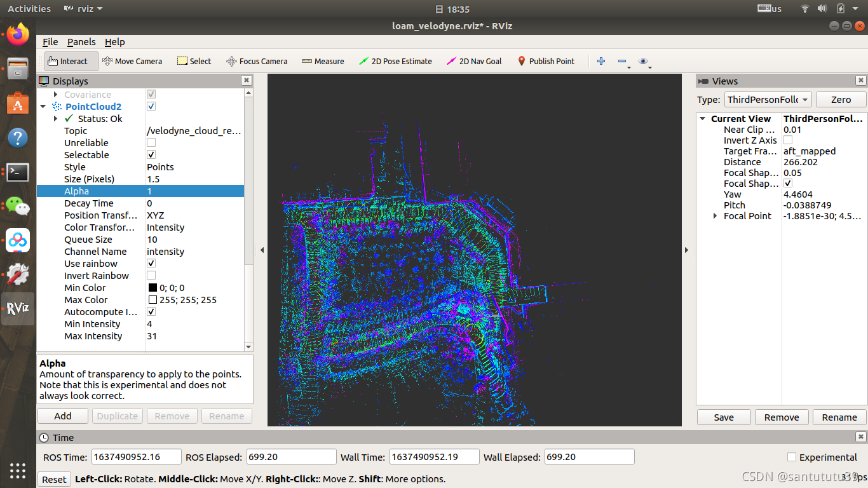Open the File menu

tap(50, 42)
